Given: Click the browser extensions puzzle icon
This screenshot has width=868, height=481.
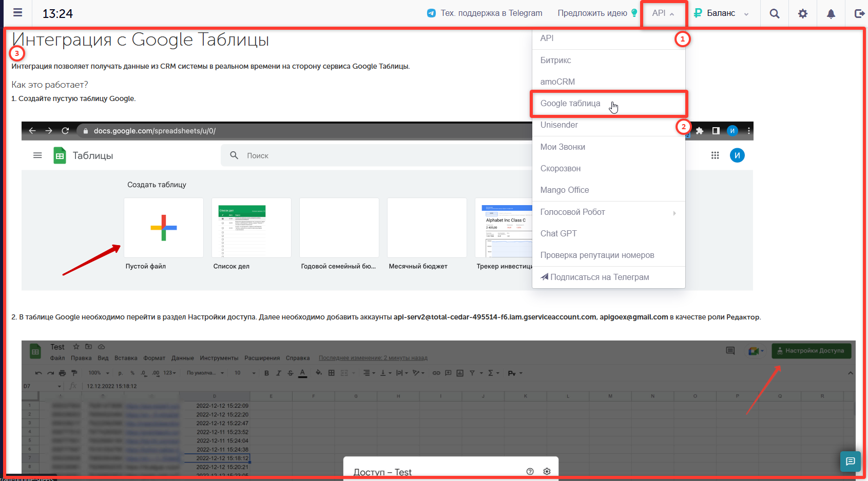Looking at the screenshot, I should pyautogui.click(x=700, y=131).
